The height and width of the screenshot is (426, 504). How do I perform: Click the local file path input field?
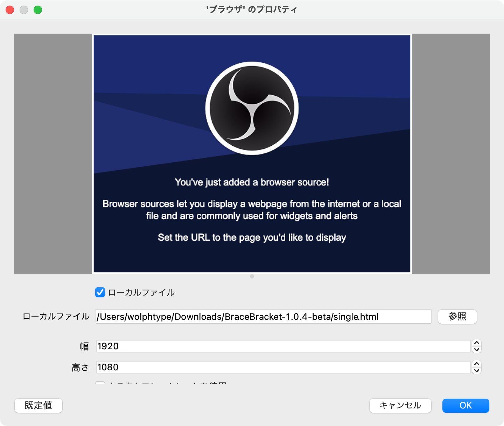[x=263, y=316]
